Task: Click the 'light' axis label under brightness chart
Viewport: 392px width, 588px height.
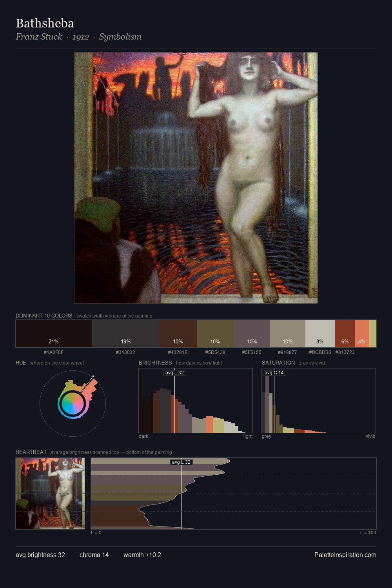Action: [x=248, y=436]
